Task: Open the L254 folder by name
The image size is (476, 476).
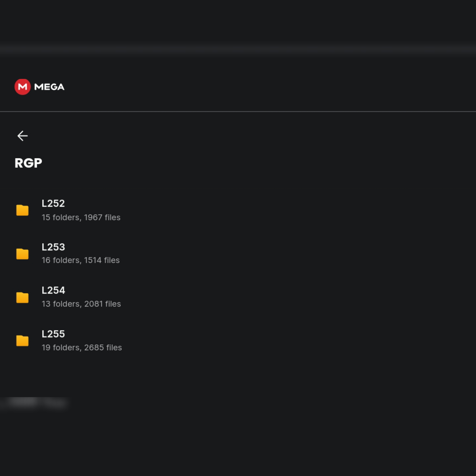Action: coord(53,291)
